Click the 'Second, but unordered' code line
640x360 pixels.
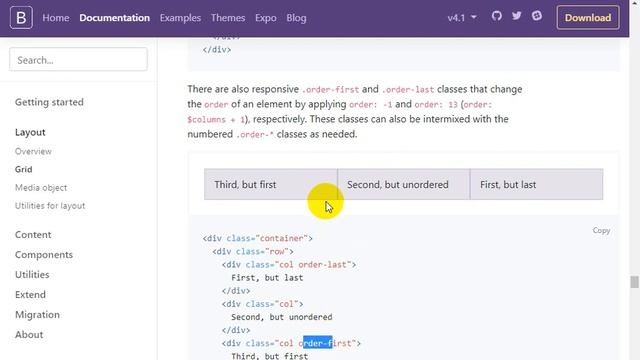[x=282, y=317]
